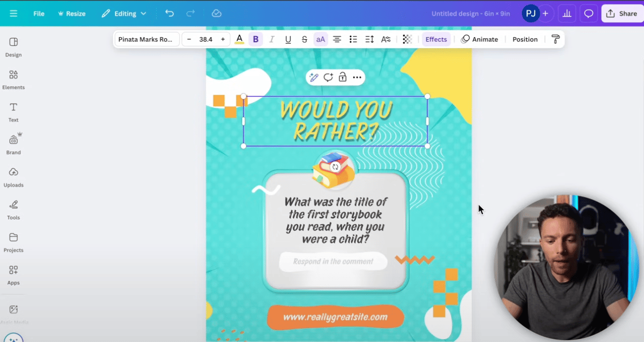Open the Apps sidebar tab

tap(13, 275)
